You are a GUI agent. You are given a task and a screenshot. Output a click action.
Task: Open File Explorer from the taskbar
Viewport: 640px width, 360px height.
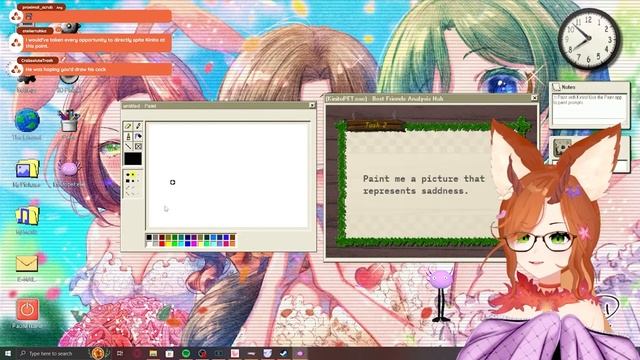[x=153, y=353]
